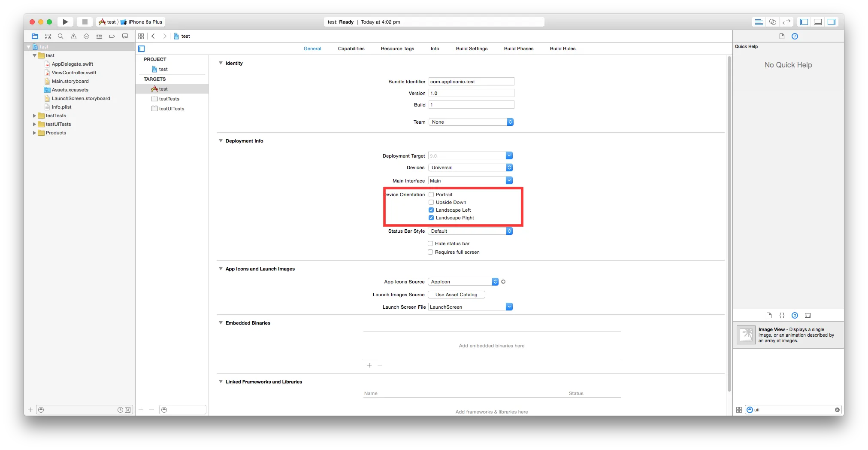The image size is (868, 450).
Task: Open the AppIcon asset arrow button
Action: (503, 282)
